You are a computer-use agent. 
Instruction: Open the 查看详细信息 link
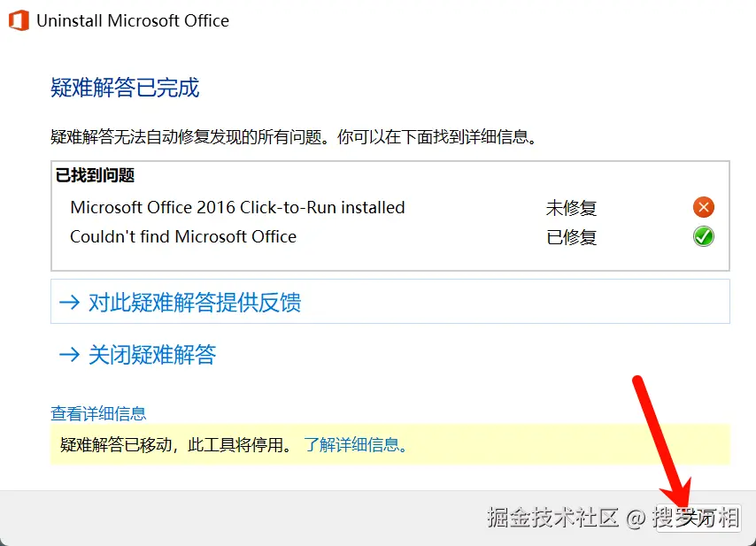(x=98, y=413)
